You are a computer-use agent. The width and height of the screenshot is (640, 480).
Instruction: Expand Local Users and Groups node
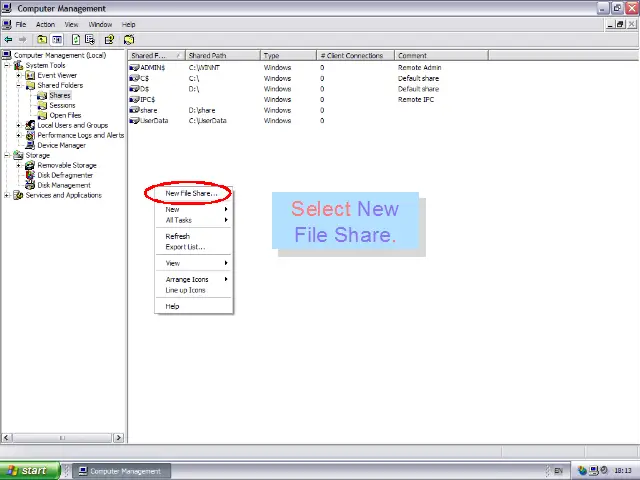click(19, 126)
